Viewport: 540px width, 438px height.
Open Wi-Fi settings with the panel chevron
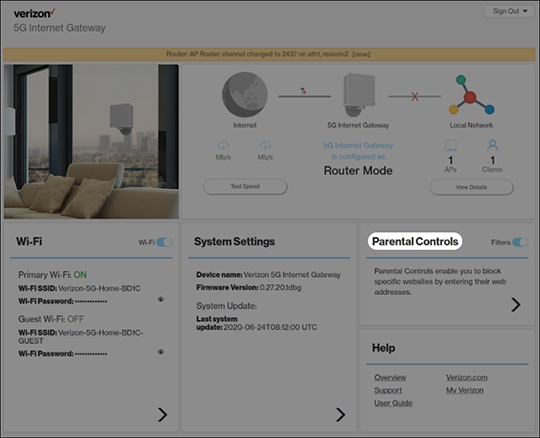tap(163, 415)
